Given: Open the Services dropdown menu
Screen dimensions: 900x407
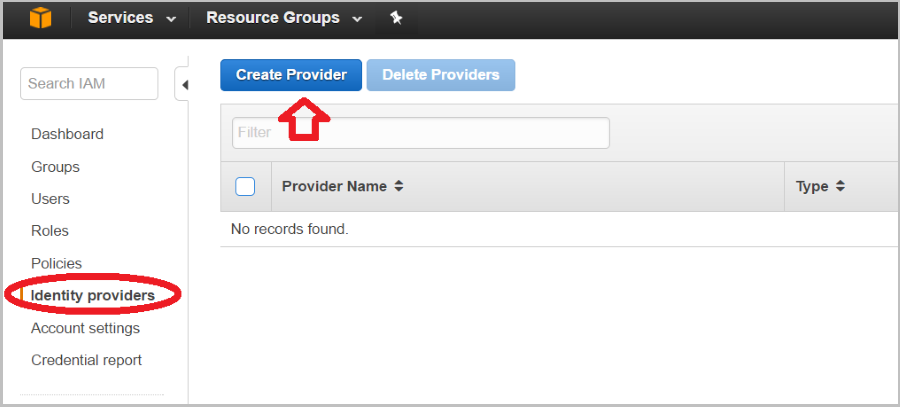Looking at the screenshot, I should 132,18.
